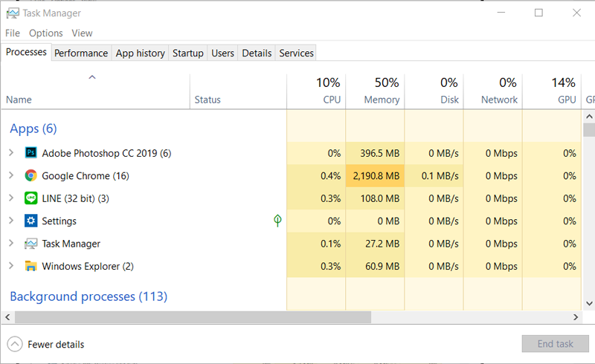Click the horizontal scrollbar thumb
The image size is (595, 364).
pyautogui.click(x=192, y=317)
